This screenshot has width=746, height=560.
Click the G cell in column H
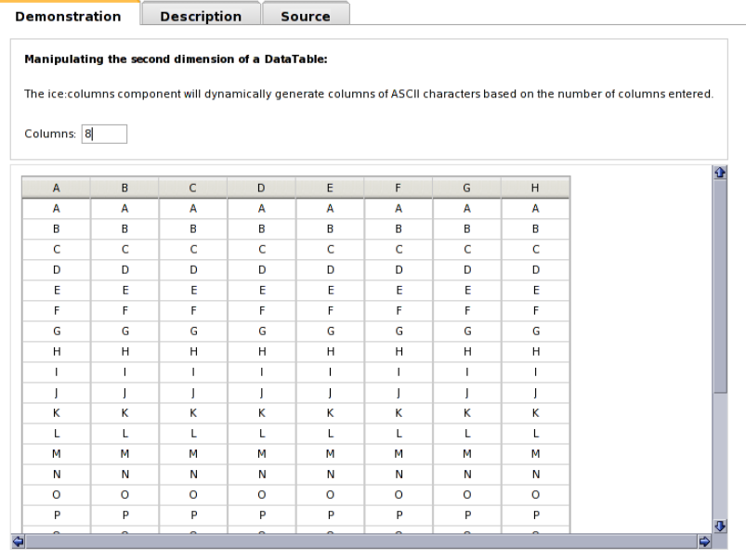[535, 332]
